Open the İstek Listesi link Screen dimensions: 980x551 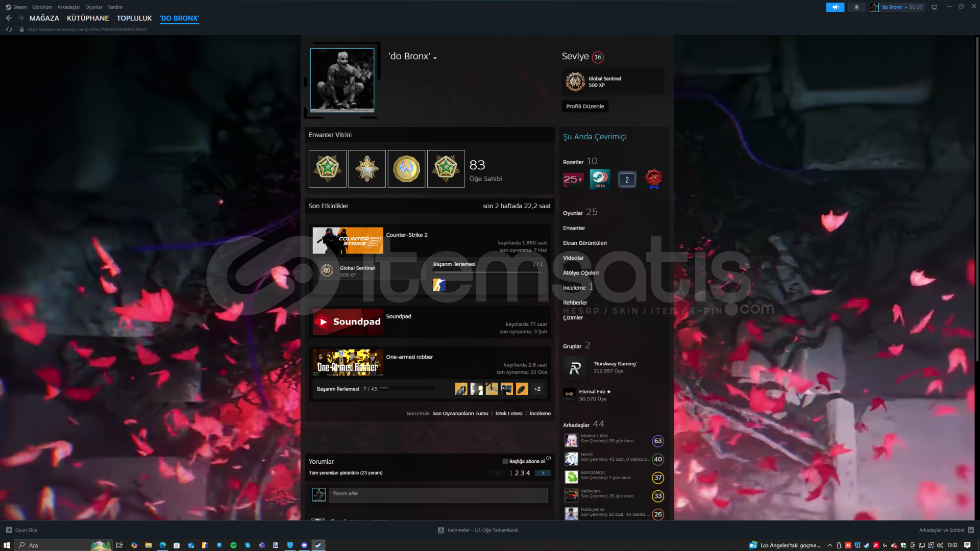509,413
